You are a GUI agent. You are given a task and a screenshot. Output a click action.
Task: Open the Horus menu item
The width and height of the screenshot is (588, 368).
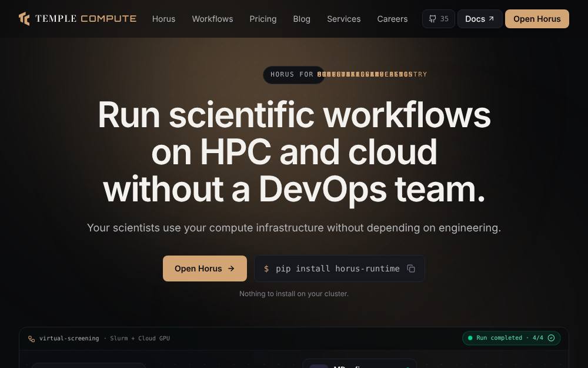click(164, 19)
